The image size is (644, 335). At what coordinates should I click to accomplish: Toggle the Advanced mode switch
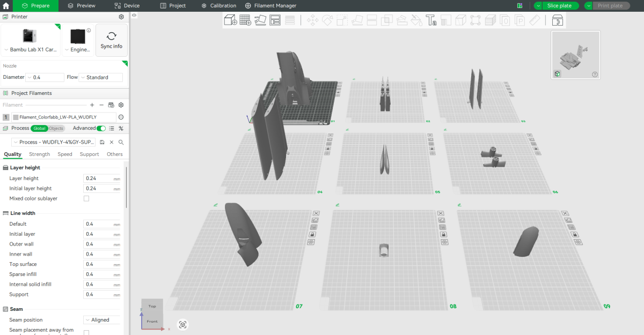101,128
